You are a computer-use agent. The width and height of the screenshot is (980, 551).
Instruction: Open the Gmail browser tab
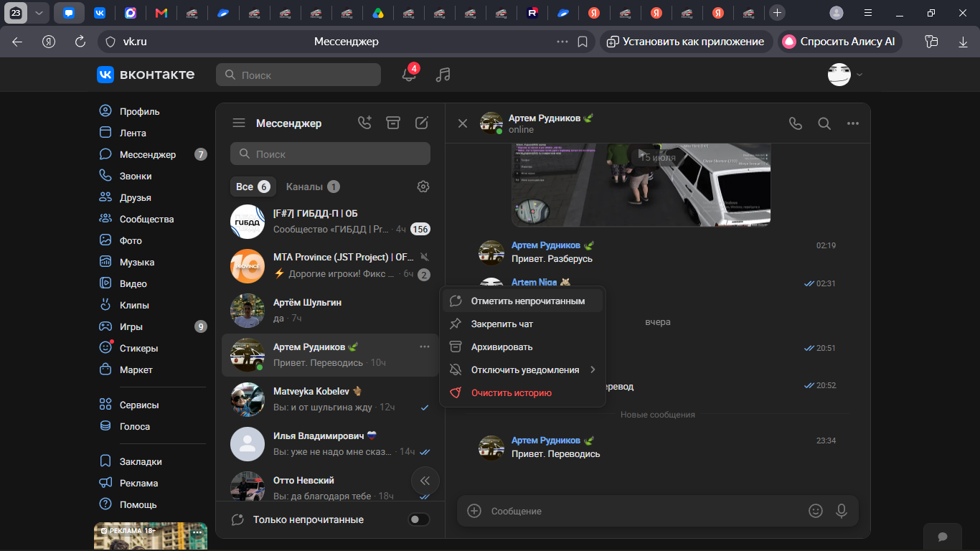coord(161,13)
